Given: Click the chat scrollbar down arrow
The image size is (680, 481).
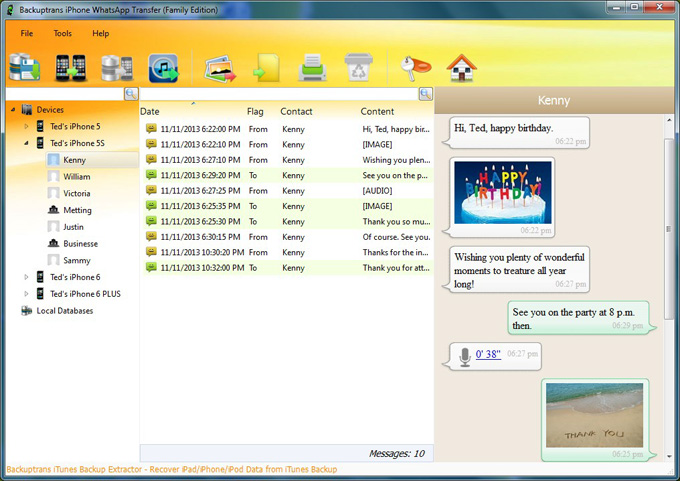Looking at the screenshot, I should pyautogui.click(x=669, y=456).
